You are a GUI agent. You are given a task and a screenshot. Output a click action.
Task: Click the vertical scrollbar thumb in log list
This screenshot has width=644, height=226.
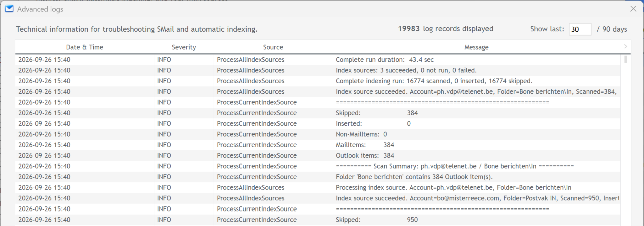625,59
